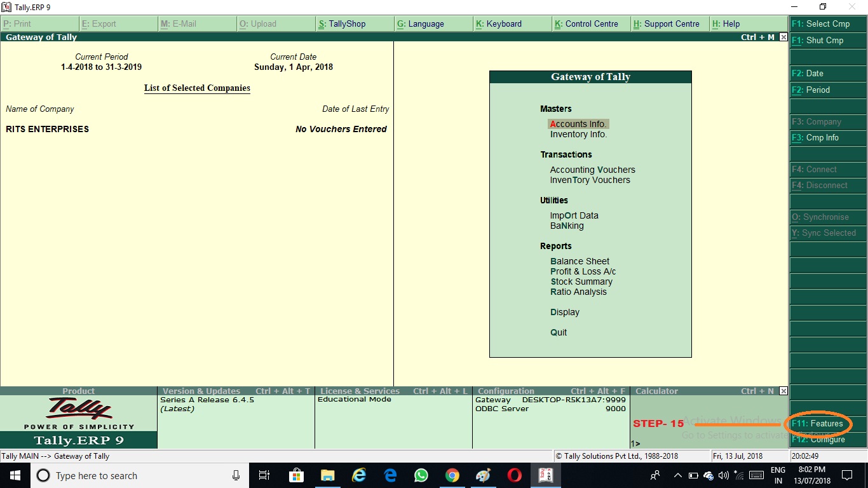Select the Display menu option
This screenshot has width=868, height=488.
pos(565,312)
